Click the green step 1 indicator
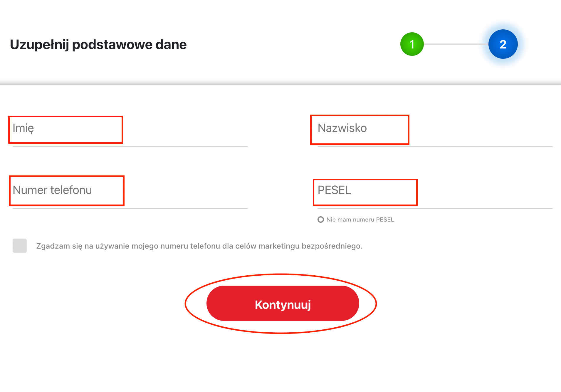The width and height of the screenshot is (561, 392). (412, 44)
